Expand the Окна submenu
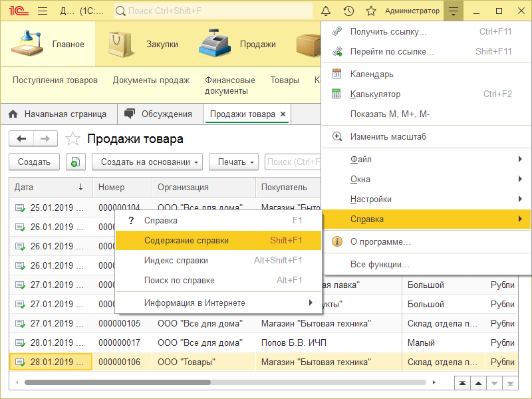 [x=426, y=179]
